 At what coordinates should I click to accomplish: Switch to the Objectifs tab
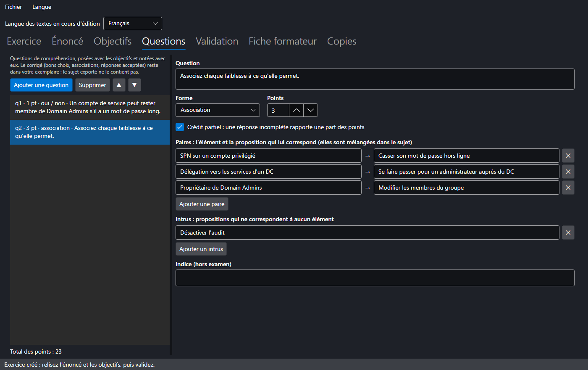113,41
